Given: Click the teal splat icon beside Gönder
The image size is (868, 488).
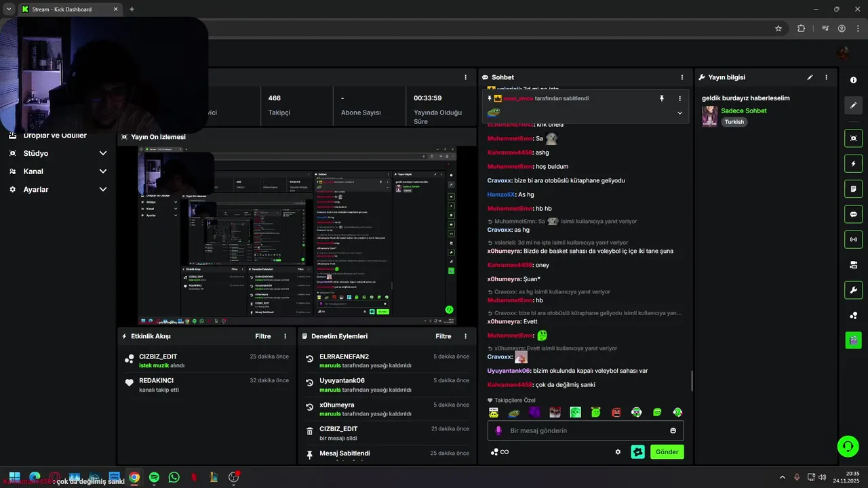Looking at the screenshot, I should point(637,452).
